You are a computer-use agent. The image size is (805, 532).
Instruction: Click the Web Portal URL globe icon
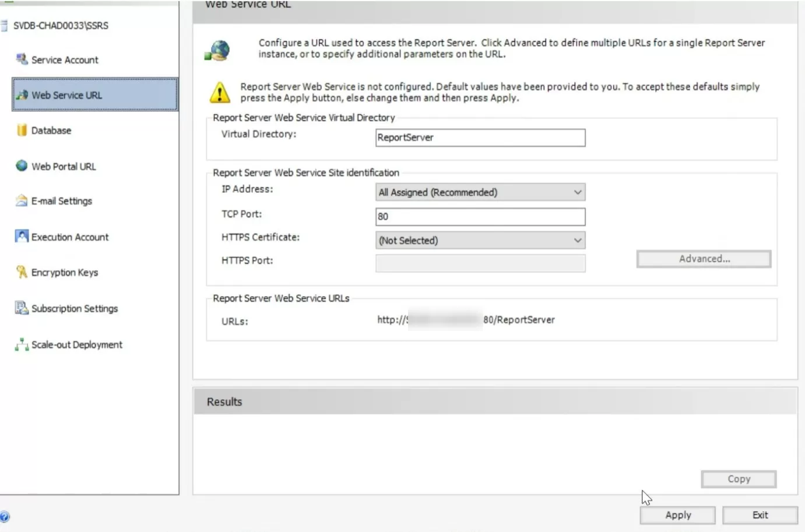coord(22,165)
